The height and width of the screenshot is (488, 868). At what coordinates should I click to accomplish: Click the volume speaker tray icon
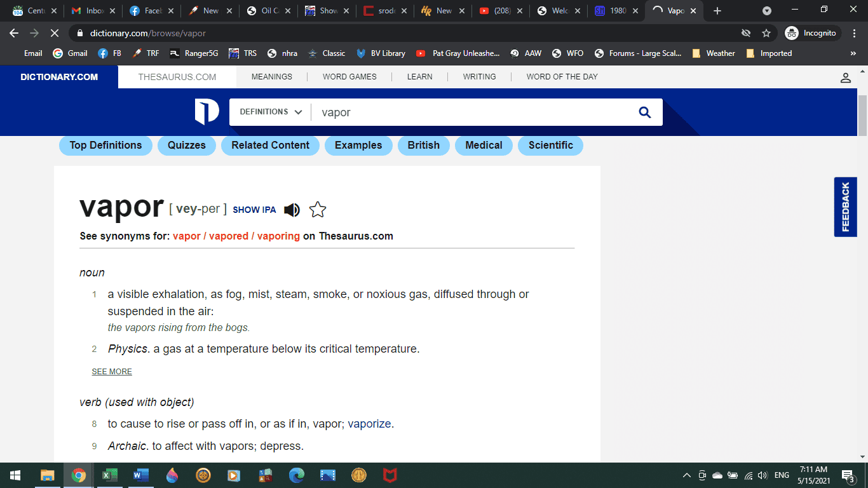pyautogui.click(x=763, y=475)
